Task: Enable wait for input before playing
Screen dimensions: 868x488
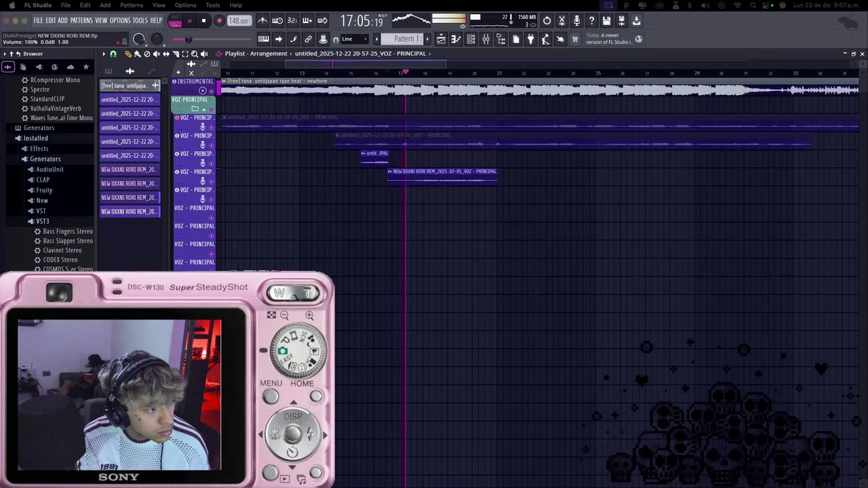Action: (x=277, y=20)
